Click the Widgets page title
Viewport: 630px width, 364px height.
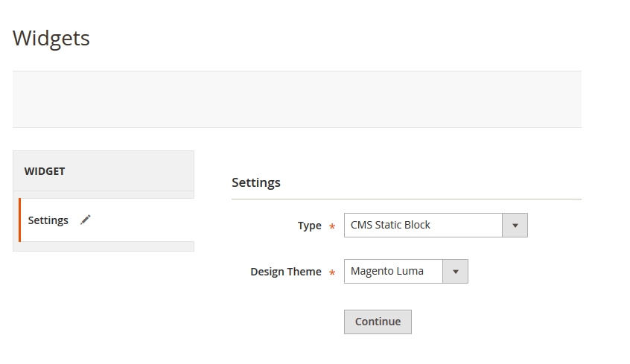coord(51,39)
